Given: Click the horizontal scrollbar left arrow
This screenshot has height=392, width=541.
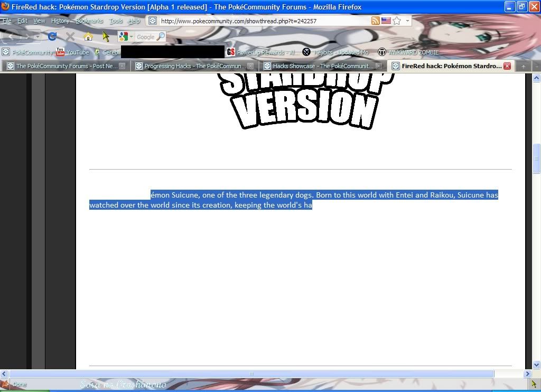Looking at the screenshot, I should point(4,374).
